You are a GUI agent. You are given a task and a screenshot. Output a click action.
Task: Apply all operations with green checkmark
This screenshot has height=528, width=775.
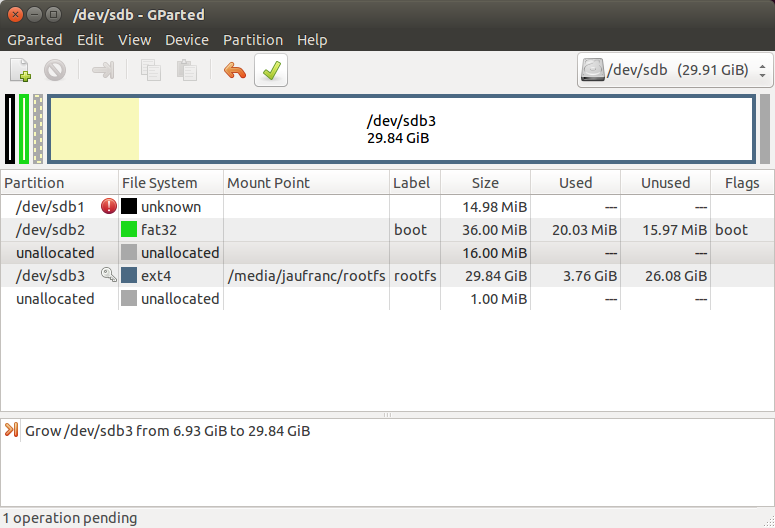271,70
